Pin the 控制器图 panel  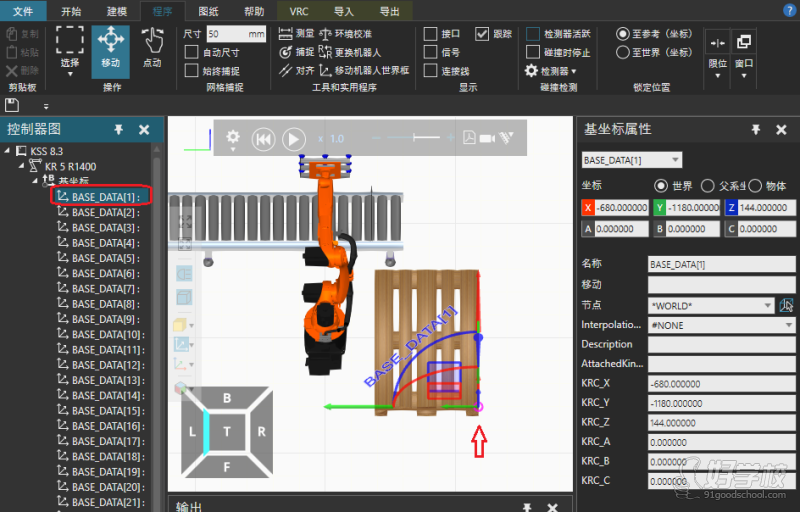[119, 129]
